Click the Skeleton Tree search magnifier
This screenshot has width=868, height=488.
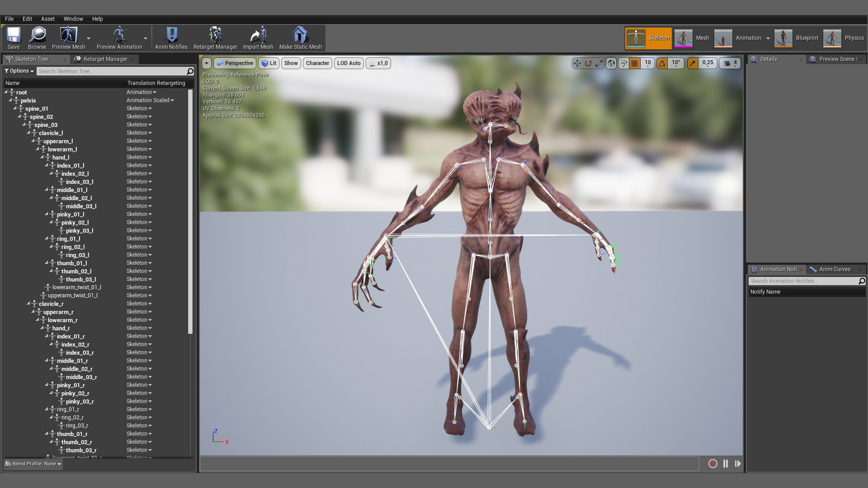tap(190, 71)
